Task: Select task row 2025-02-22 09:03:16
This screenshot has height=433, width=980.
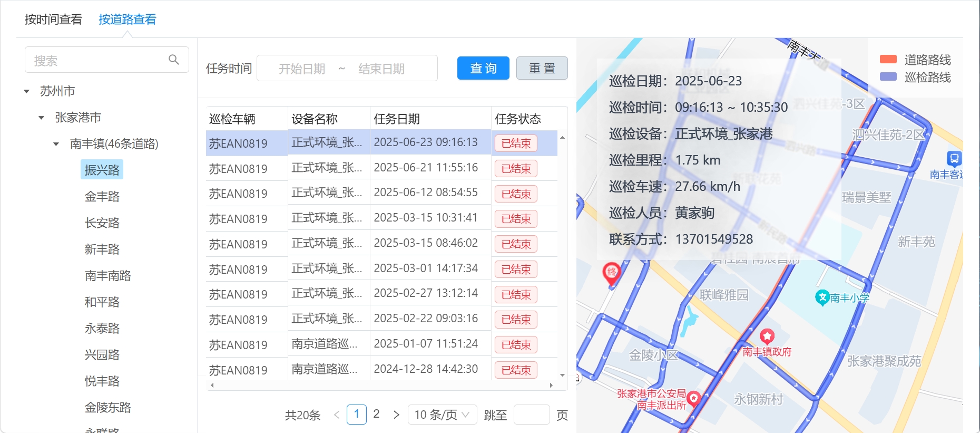Action: coord(381,319)
